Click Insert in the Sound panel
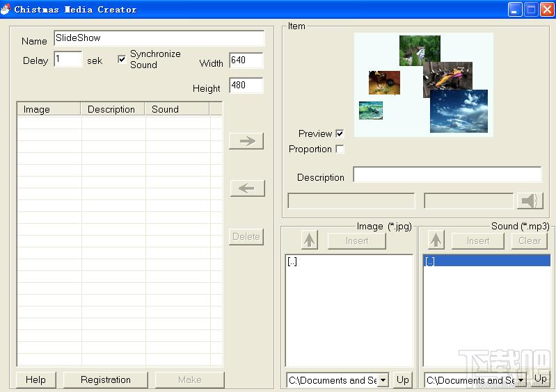 [477, 240]
